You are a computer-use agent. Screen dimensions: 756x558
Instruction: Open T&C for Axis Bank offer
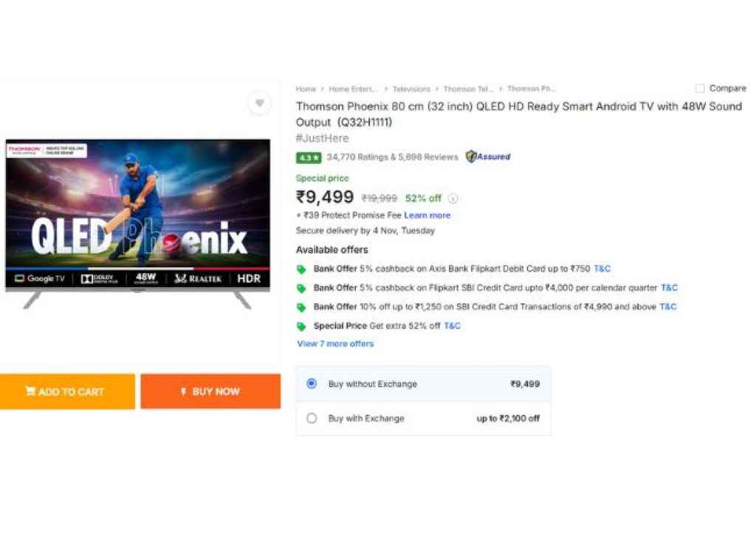pyautogui.click(x=602, y=269)
